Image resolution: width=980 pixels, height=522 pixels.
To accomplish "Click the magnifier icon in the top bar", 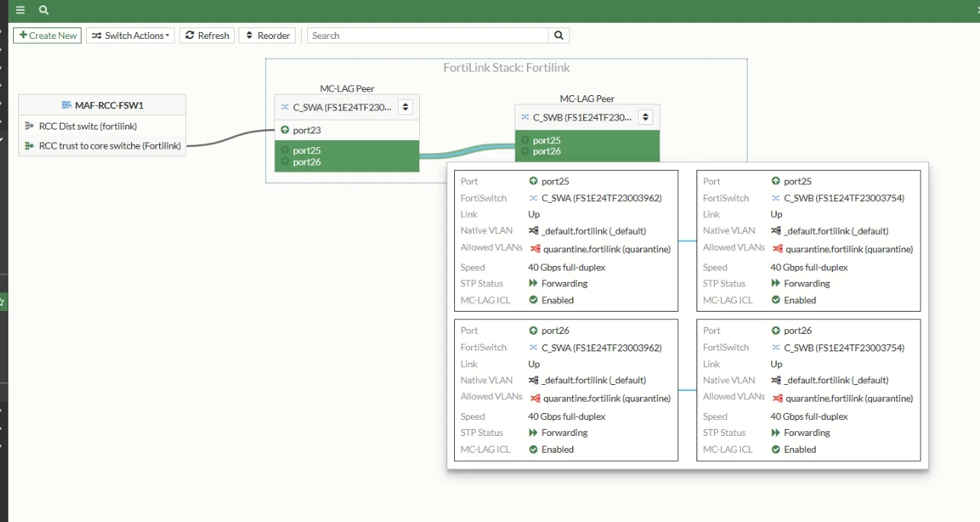I will [x=43, y=10].
